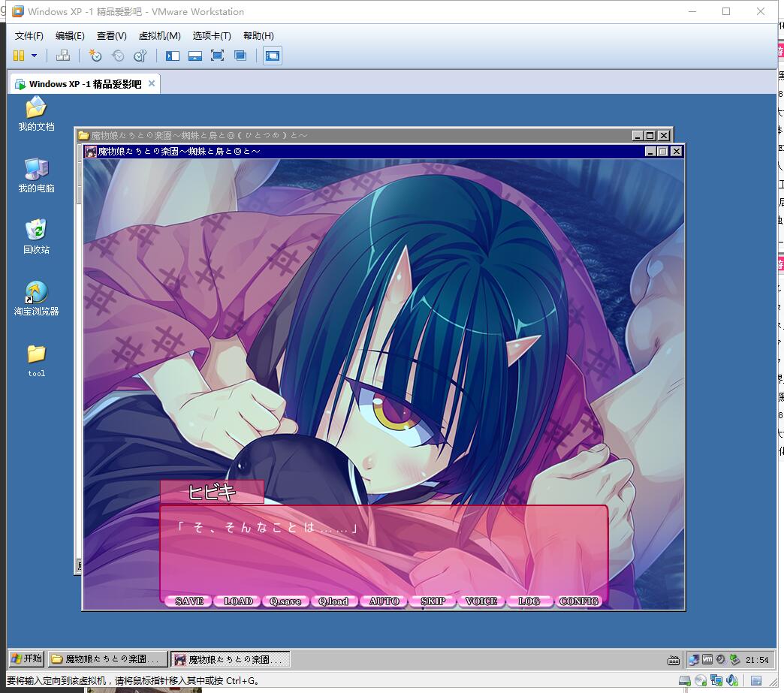Open the VMware Tools tray icon

tap(707, 660)
